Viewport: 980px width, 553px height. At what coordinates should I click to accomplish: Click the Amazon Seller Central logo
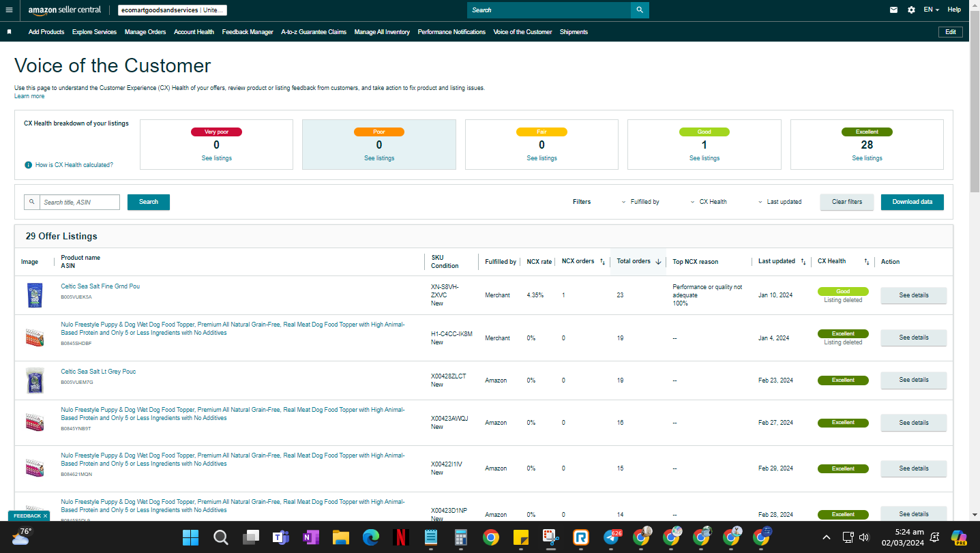click(x=65, y=10)
